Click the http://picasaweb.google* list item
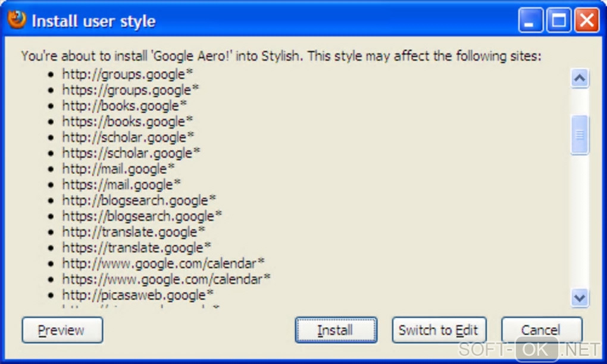The width and height of the screenshot is (607, 364). pyautogui.click(x=138, y=294)
